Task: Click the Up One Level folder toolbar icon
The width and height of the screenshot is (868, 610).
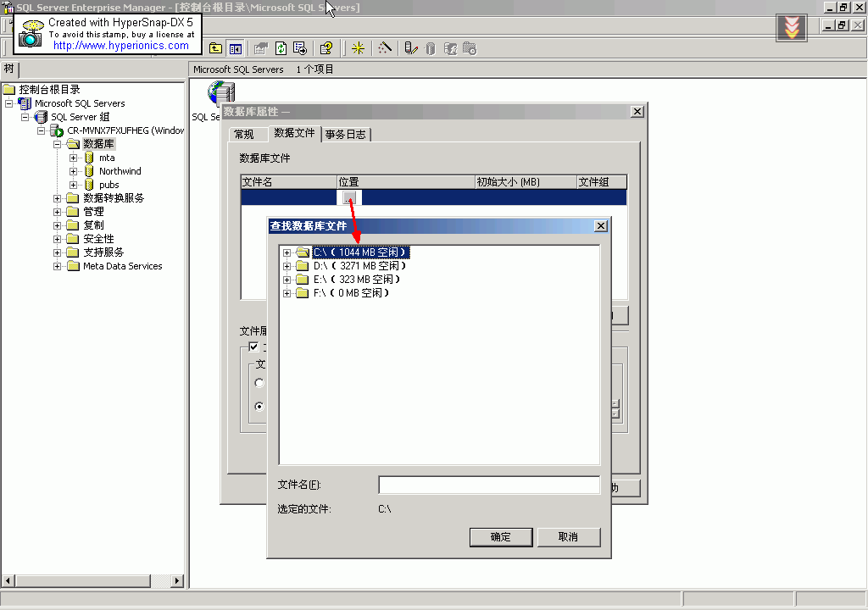Action: [x=215, y=48]
